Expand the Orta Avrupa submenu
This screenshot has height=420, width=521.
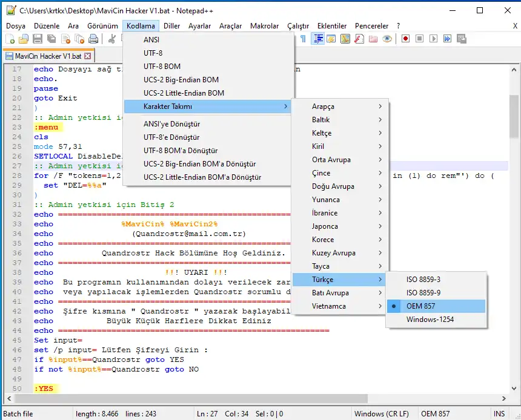pos(340,160)
